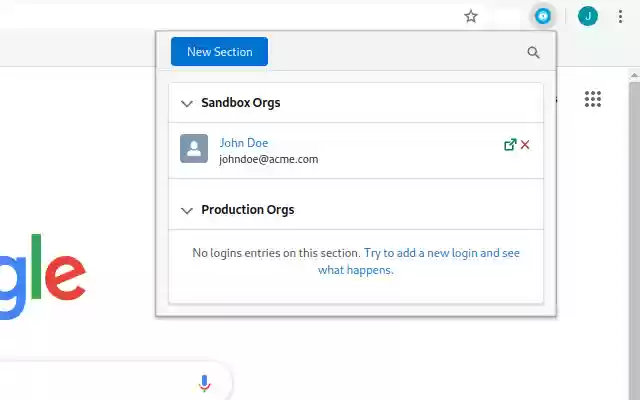Select the John Doe avatar thumbnail
The width and height of the screenshot is (640, 400).
tap(194, 149)
